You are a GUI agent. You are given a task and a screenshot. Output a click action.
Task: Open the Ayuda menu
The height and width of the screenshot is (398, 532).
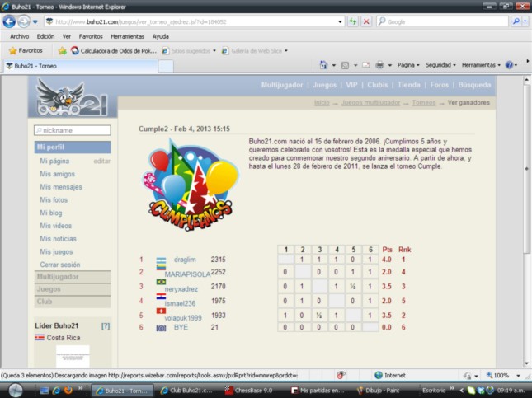tap(161, 36)
